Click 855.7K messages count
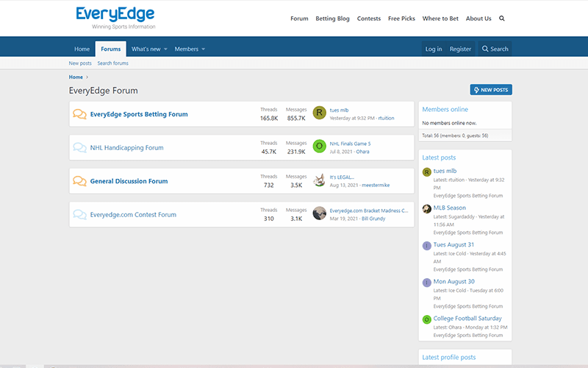This screenshot has width=588, height=368. (296, 118)
